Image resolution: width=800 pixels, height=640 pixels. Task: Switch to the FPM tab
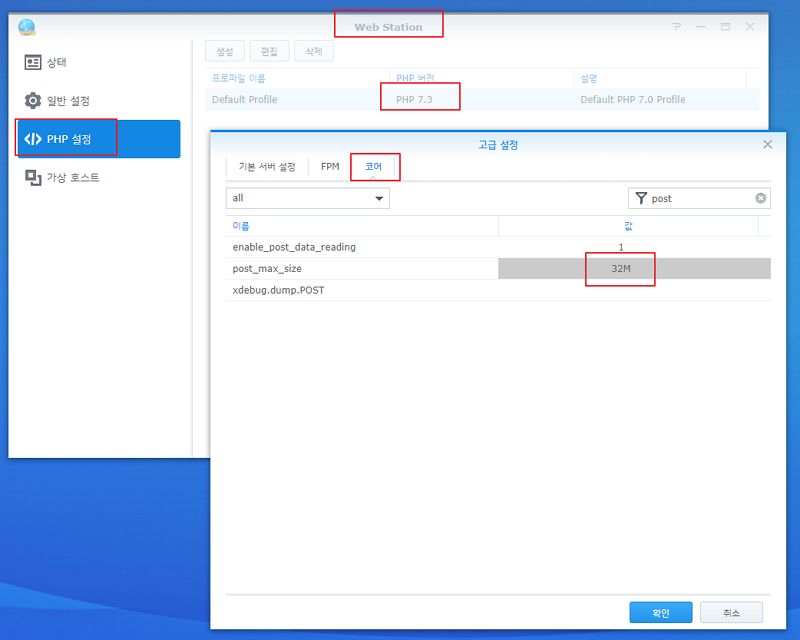pos(330,167)
